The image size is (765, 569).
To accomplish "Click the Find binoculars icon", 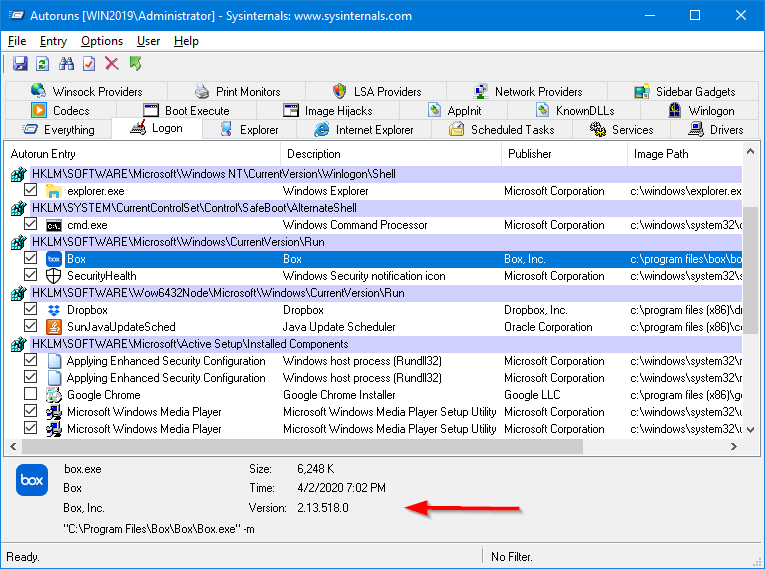I will coord(67,64).
